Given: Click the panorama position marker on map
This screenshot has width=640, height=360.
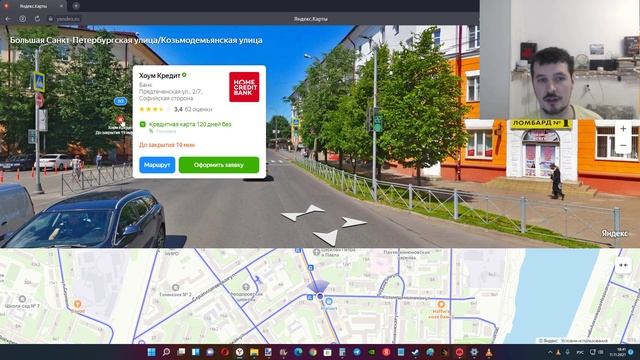Looking at the screenshot, I should click(320, 296).
